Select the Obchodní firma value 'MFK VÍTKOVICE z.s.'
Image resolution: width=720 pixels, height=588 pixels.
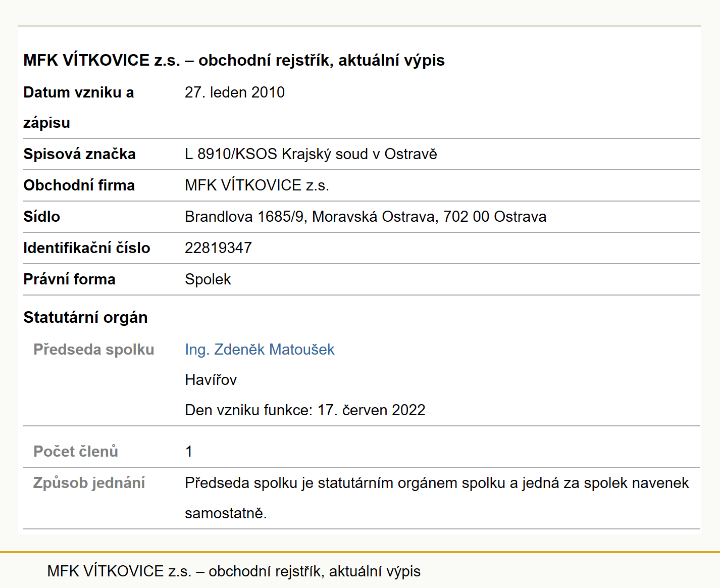click(257, 185)
